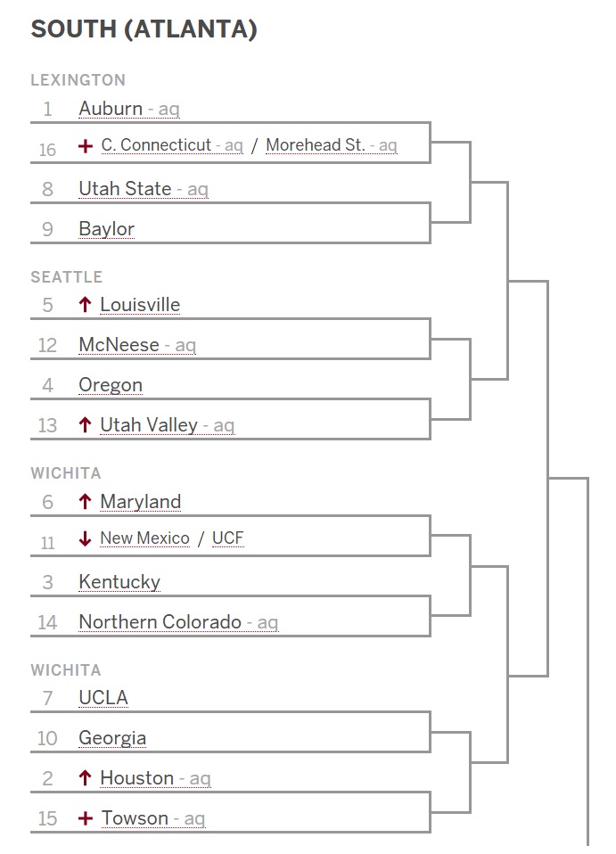This screenshot has height=854, width=616.
Task: Click the plus icon beside C. Connecticut
Action: [x=86, y=145]
